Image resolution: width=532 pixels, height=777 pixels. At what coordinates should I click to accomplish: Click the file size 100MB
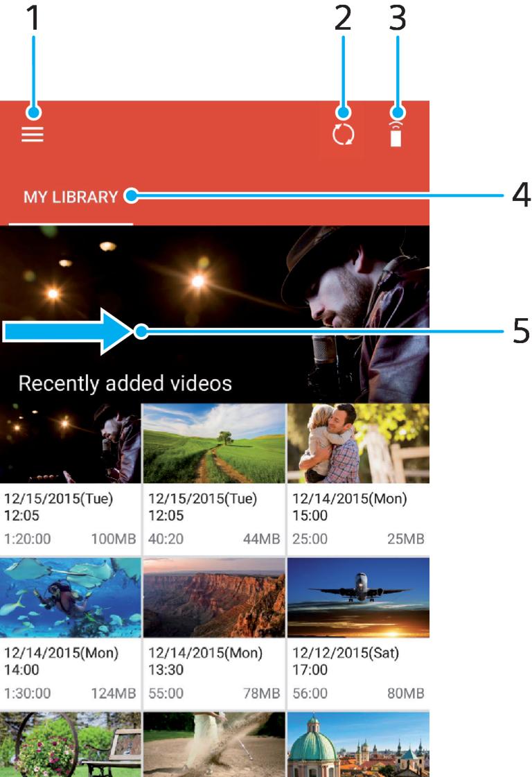point(114,539)
